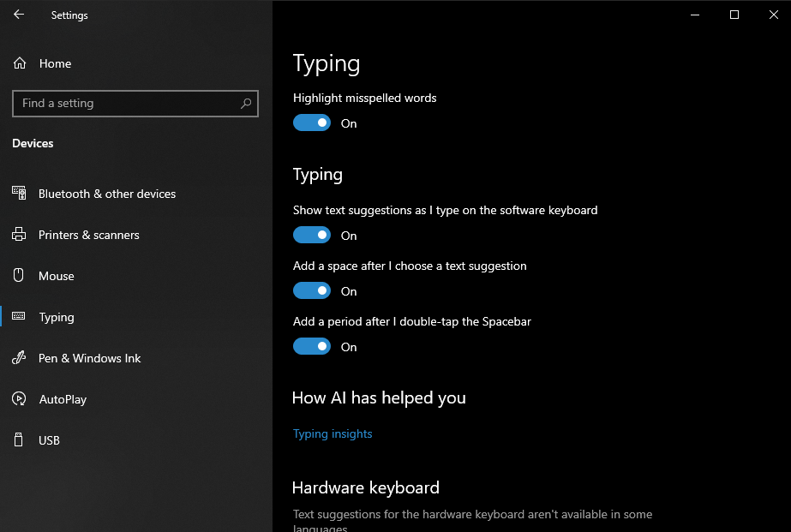The height and width of the screenshot is (532, 791).
Task: Click the Bluetooth & other devices icon
Action: (x=19, y=193)
